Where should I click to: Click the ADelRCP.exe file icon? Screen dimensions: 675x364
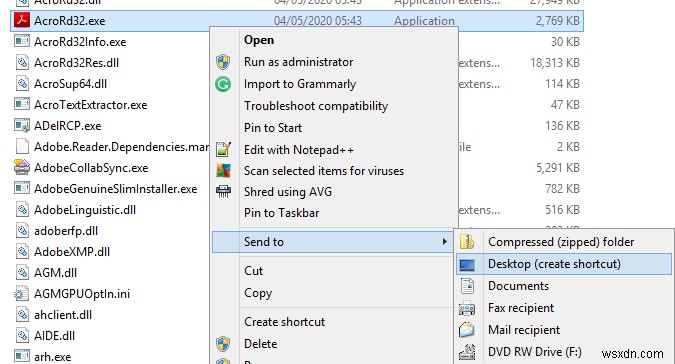pyautogui.click(x=22, y=126)
